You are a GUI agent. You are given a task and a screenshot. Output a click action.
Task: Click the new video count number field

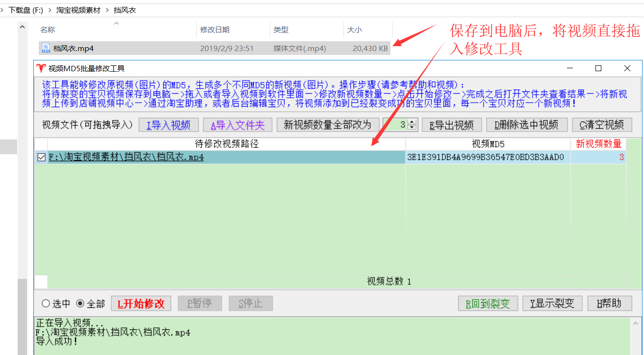395,125
